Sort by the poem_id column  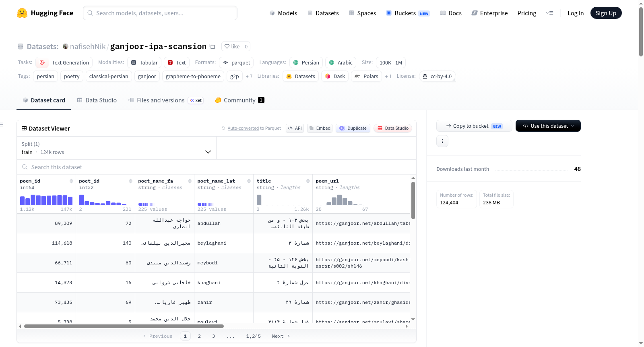pos(71,181)
